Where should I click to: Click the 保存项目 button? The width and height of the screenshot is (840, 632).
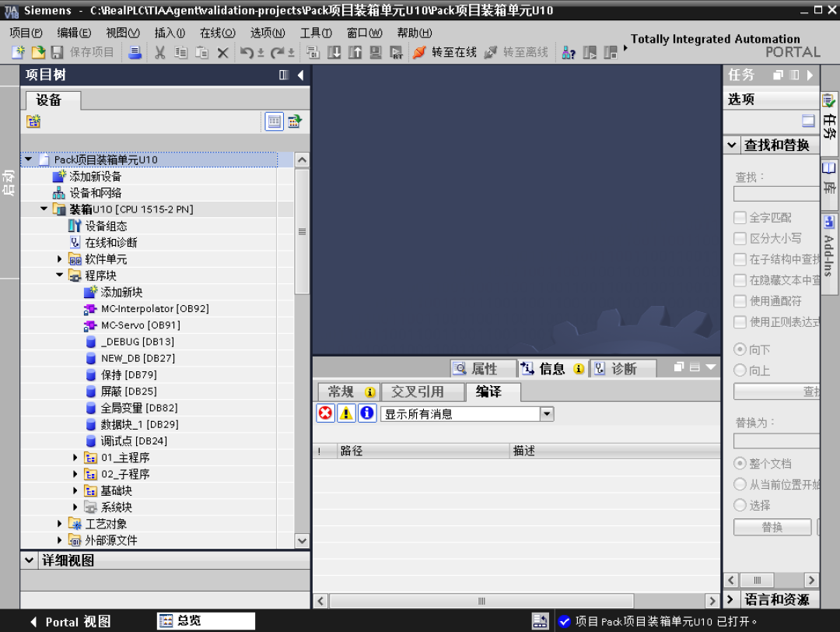pyautogui.click(x=83, y=52)
